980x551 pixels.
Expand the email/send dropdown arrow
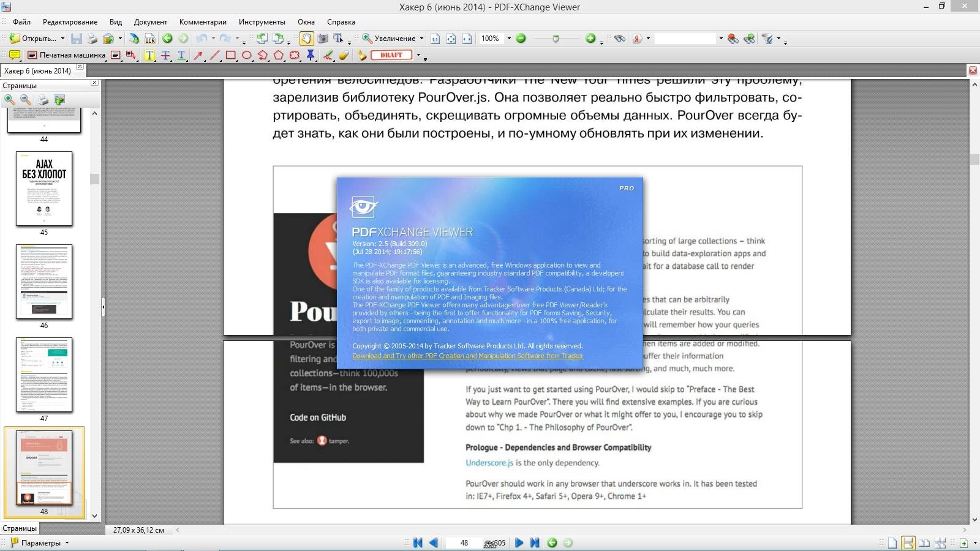click(120, 39)
